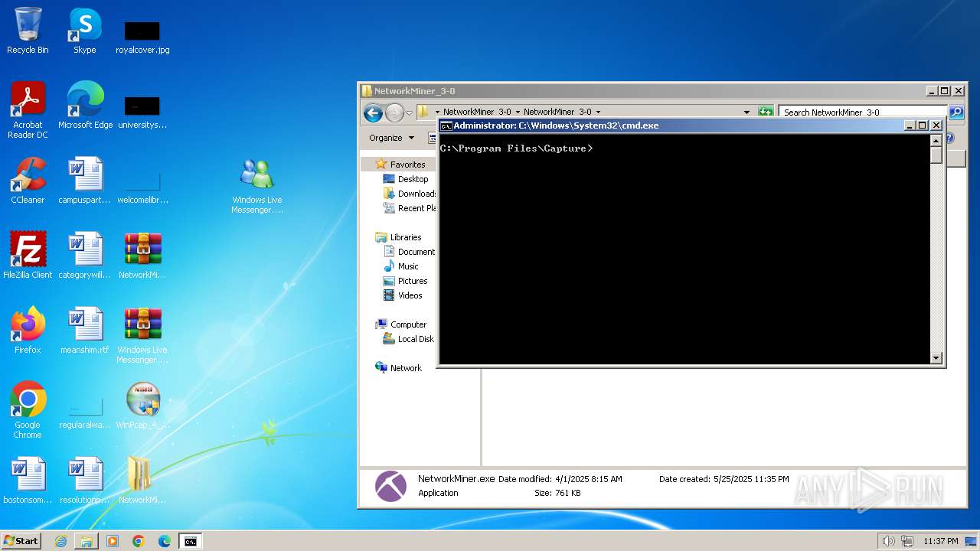
Task: Expand the second NetworkMiner_3-0 breadcrumb arrow
Action: (x=598, y=112)
